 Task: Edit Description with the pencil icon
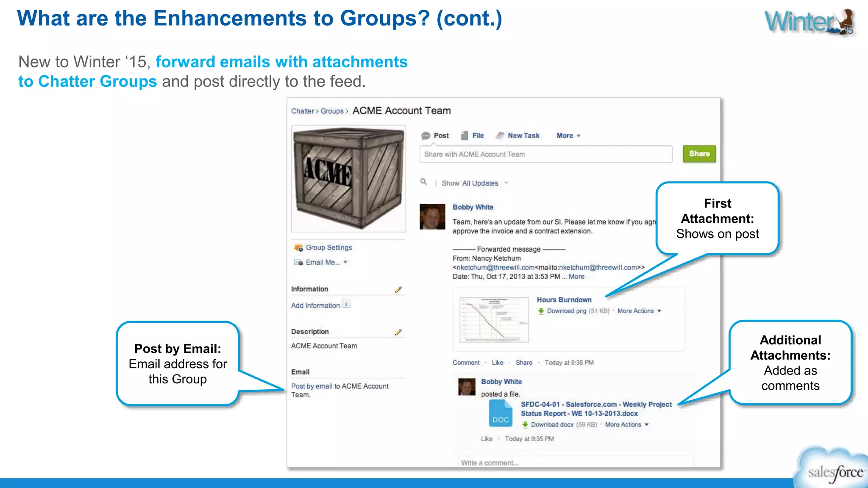tap(398, 332)
